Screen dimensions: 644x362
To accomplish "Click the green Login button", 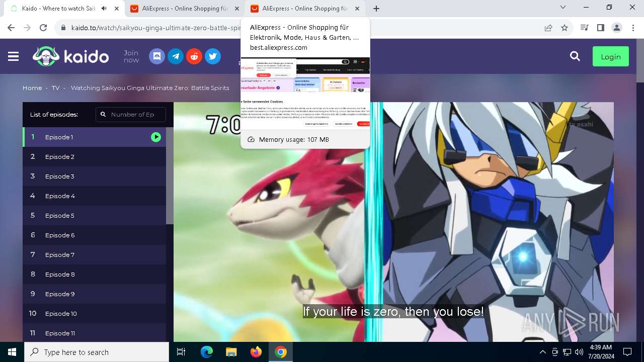I will pyautogui.click(x=611, y=57).
